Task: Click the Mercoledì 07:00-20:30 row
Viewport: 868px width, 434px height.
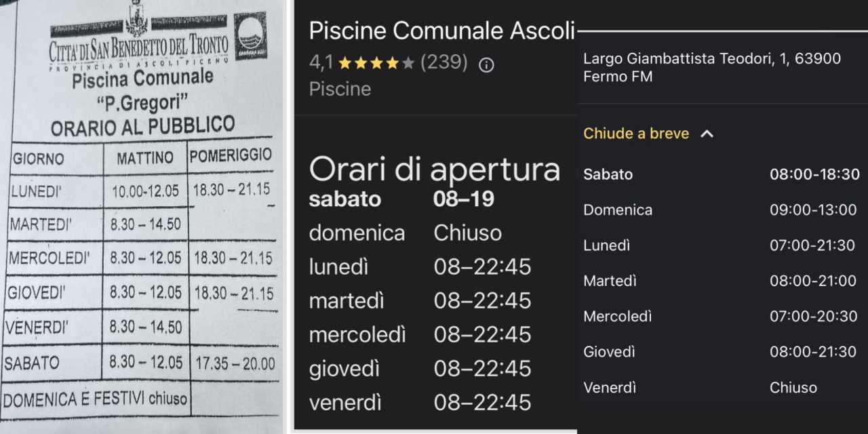Action: tap(722, 317)
